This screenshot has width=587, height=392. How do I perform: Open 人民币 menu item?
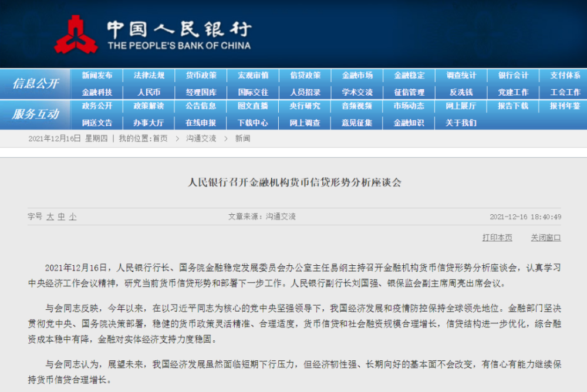click(149, 92)
